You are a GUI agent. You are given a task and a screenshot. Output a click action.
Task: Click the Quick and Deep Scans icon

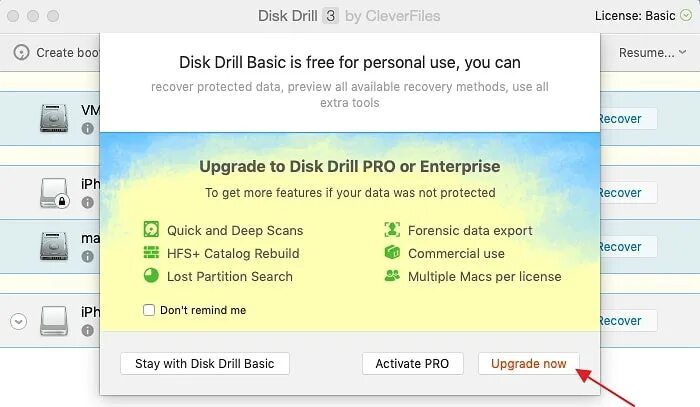click(151, 230)
